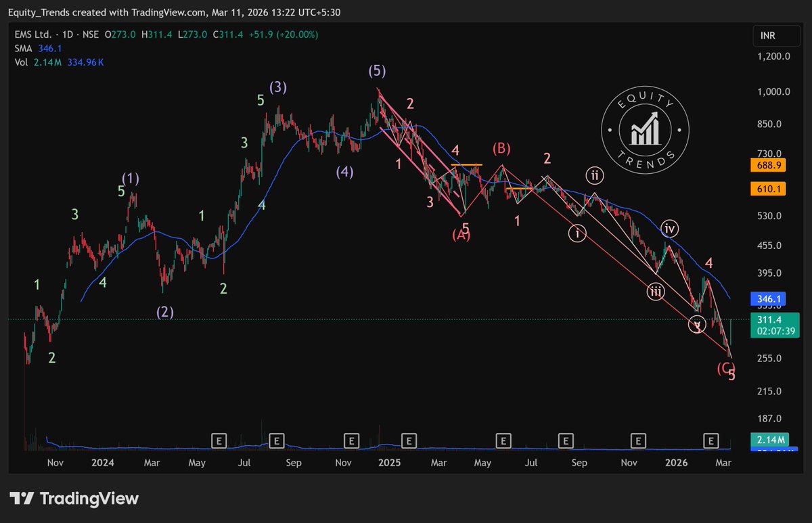The height and width of the screenshot is (523, 812).
Task: Click the 455.0 price axis value
Action: (x=770, y=246)
